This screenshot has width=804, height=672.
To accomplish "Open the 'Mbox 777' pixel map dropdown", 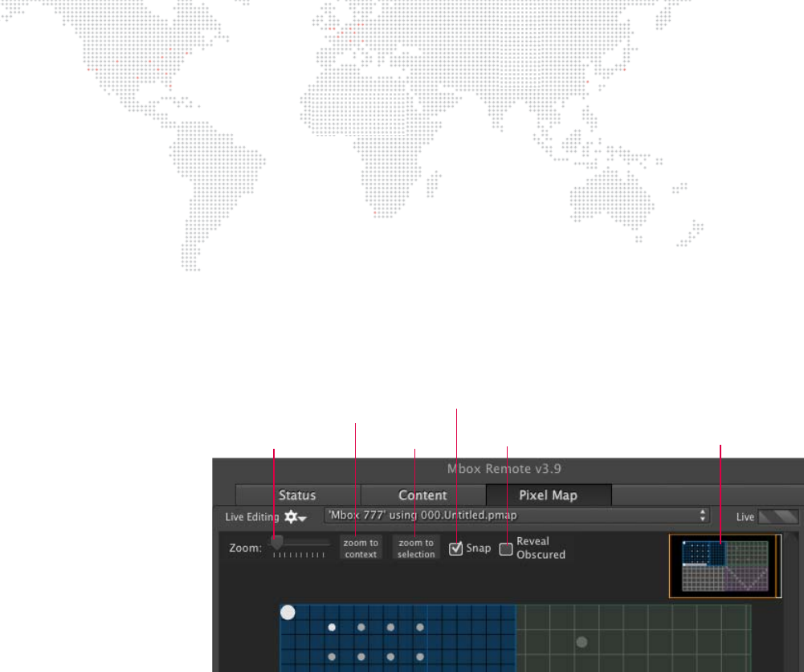I will [x=517, y=515].
